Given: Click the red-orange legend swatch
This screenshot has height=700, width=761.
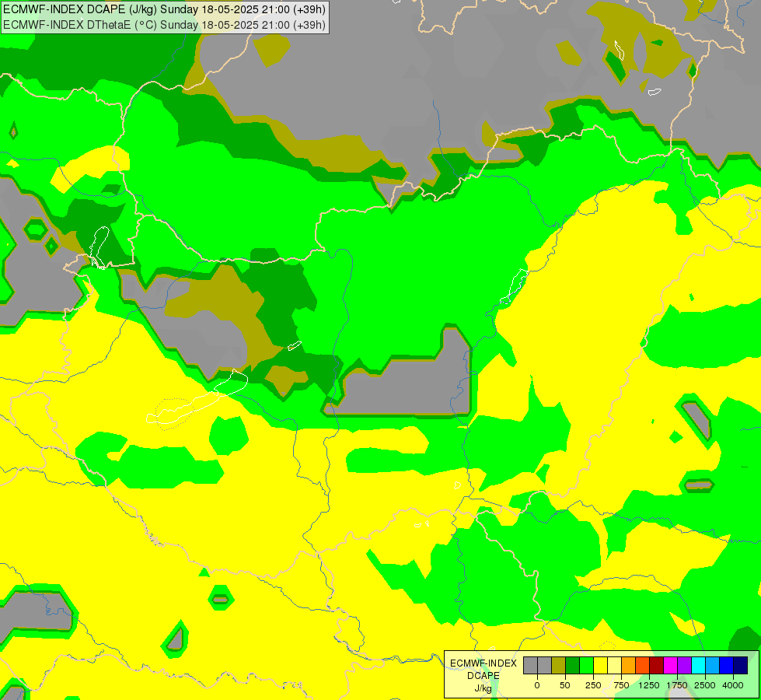Looking at the screenshot, I should 643,666.
